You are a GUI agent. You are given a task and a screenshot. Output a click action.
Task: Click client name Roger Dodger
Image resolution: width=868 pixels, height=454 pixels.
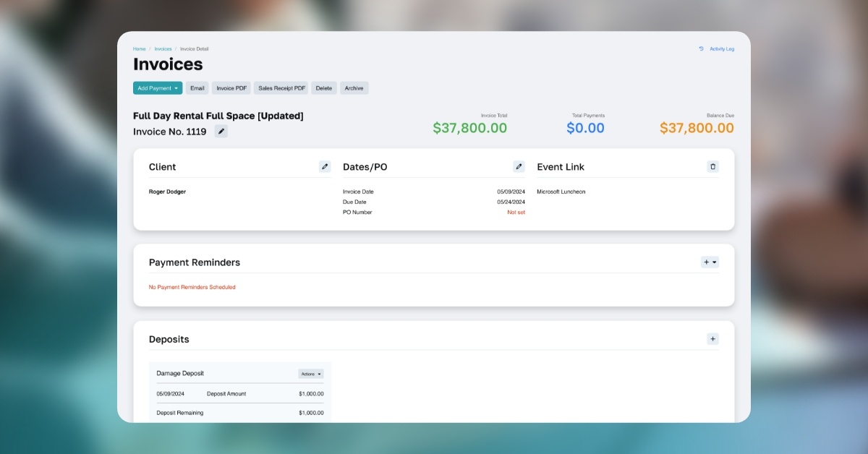tap(167, 192)
